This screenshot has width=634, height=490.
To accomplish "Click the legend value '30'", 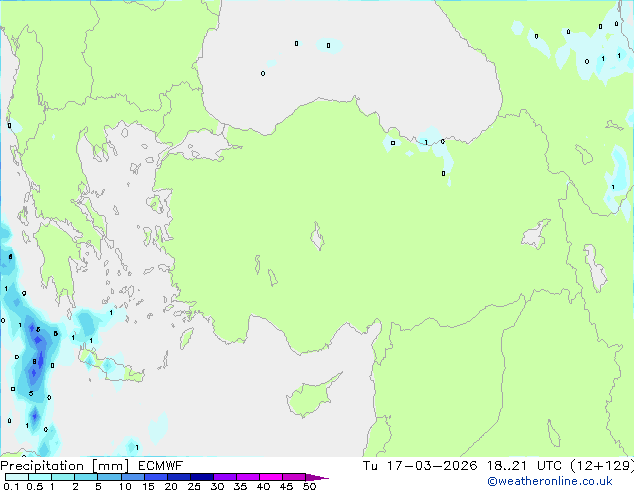I will coord(217,486).
